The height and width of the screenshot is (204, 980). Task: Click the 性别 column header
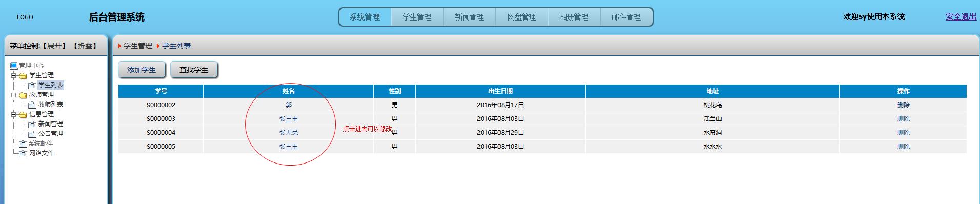(395, 91)
